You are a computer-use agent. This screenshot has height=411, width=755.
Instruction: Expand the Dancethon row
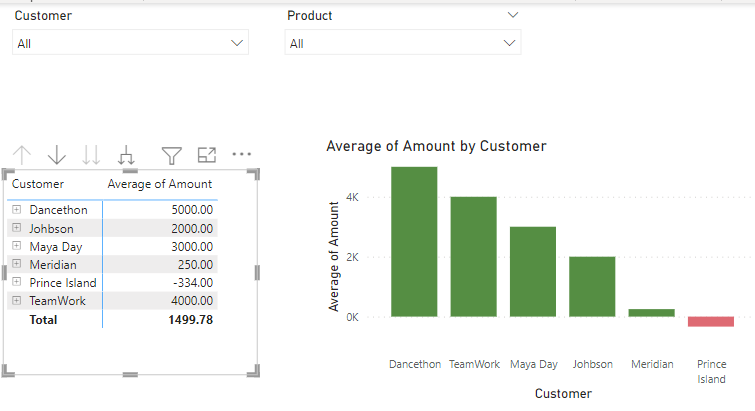(x=16, y=209)
